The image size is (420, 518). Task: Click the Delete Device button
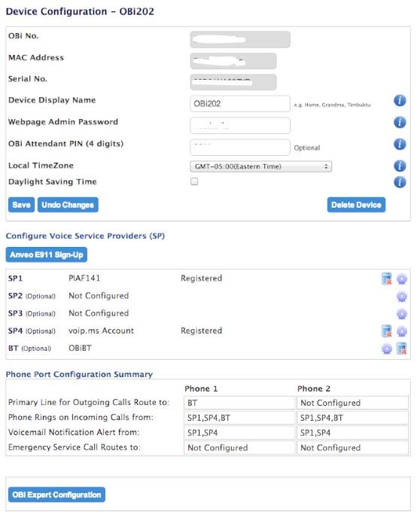coord(356,205)
